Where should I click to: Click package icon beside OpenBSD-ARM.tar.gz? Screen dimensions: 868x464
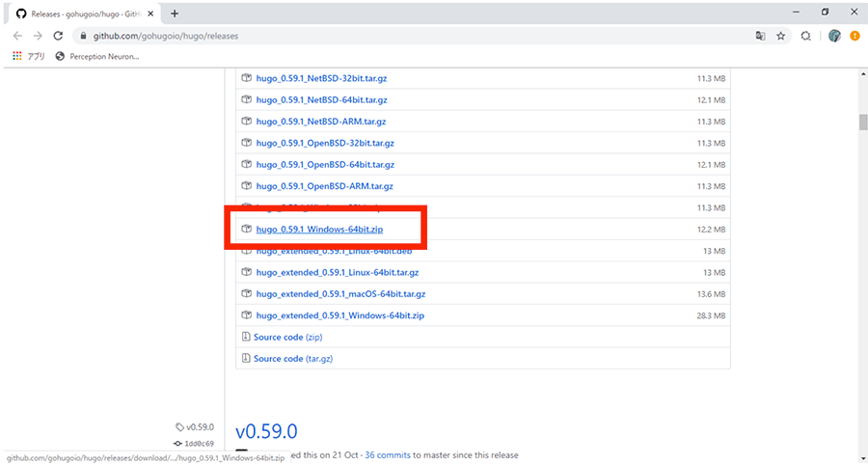[x=246, y=186]
